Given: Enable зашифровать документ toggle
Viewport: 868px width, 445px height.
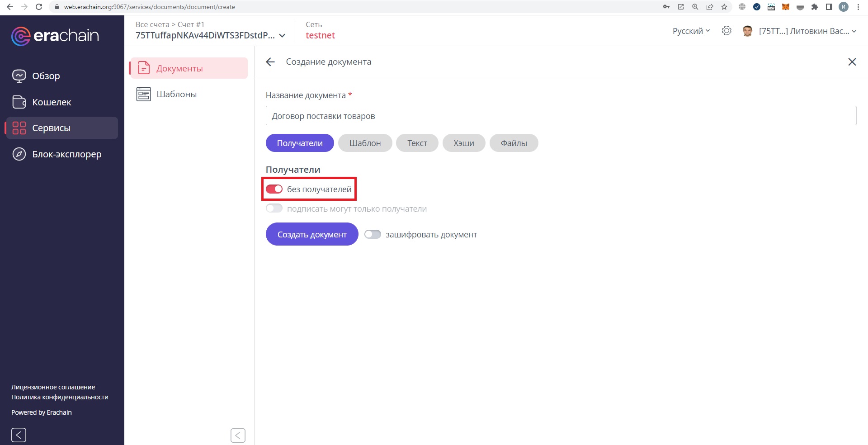Looking at the screenshot, I should click(373, 234).
